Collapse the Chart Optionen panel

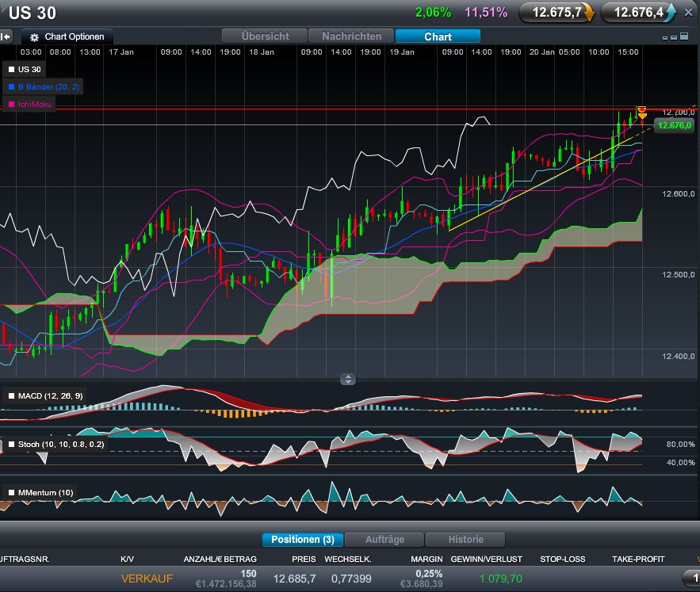pyautogui.click(x=71, y=36)
